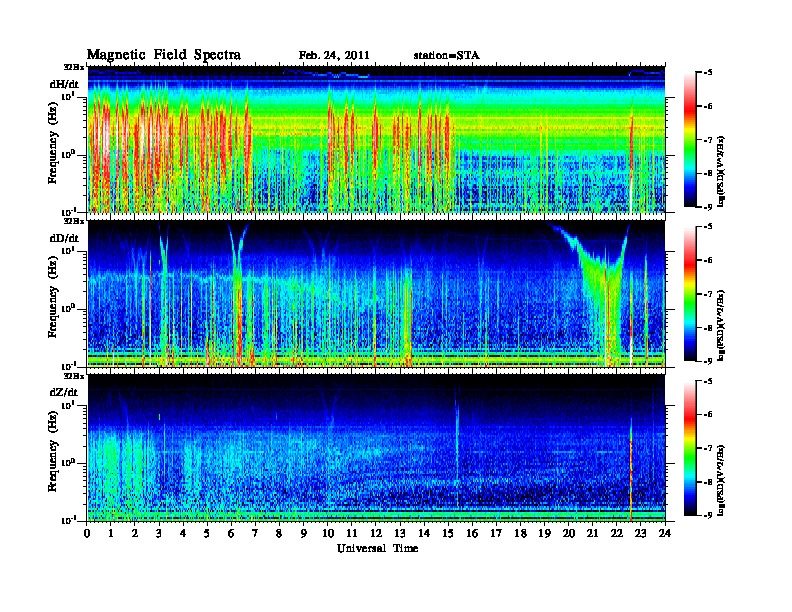This screenshot has width=792, height=612.
Task: Click the log(PSD) unit label beside dD/dt colorbar
Action: [x=721, y=325]
